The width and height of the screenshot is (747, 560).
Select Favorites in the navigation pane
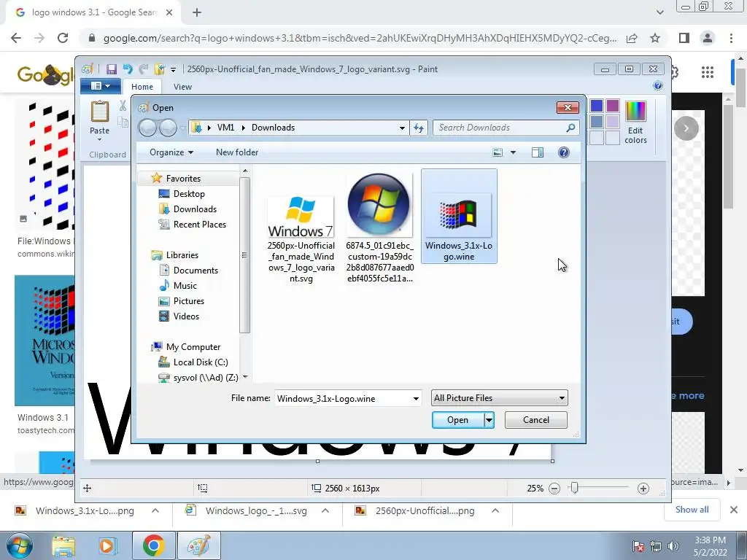[183, 179]
